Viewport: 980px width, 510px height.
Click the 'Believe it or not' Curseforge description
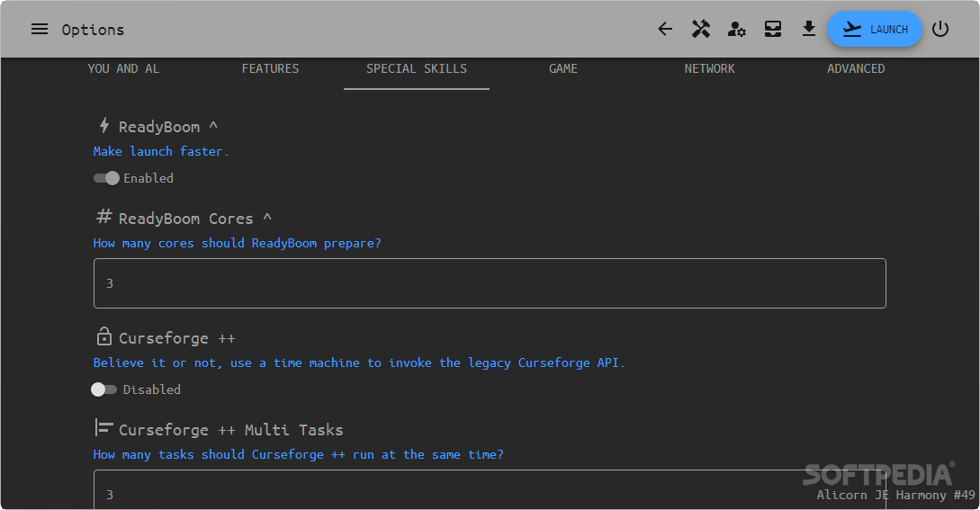pyautogui.click(x=359, y=363)
